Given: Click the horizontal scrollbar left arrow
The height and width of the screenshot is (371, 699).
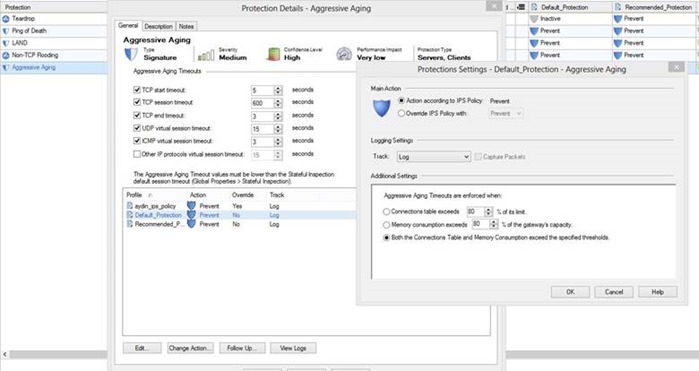Looking at the screenshot, I should [x=5, y=355].
